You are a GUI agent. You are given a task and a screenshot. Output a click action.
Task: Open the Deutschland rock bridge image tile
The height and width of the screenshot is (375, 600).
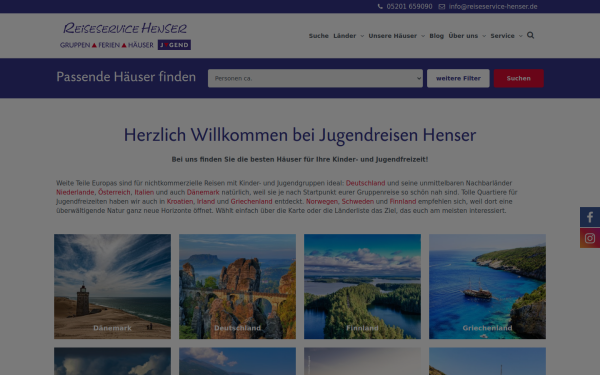pos(237,286)
